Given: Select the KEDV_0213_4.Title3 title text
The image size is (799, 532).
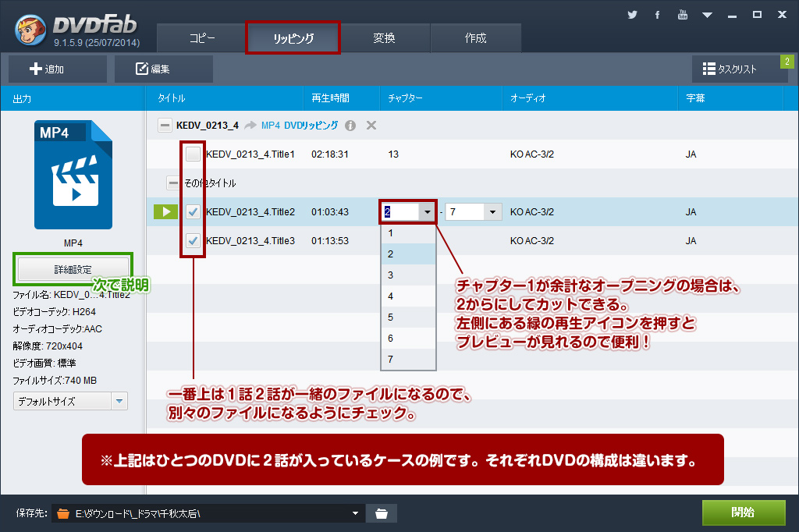Looking at the screenshot, I should point(250,240).
